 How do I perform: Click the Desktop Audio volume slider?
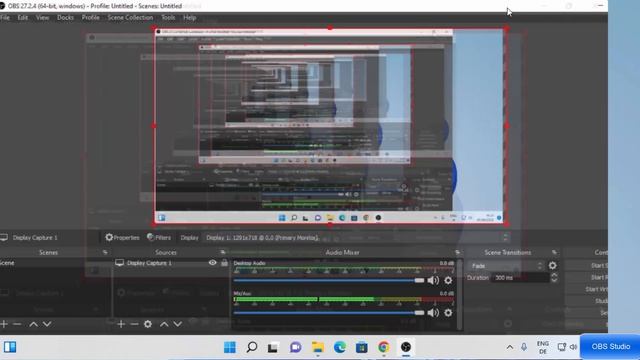pos(329,280)
